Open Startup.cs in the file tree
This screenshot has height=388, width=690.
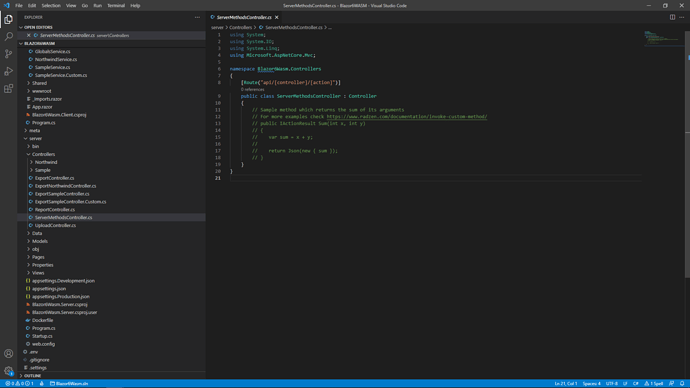42,336
